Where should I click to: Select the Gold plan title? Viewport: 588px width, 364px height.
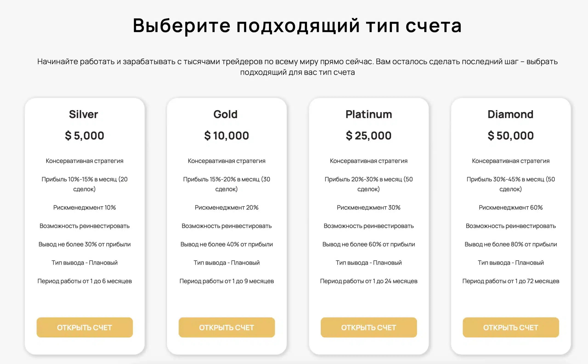(226, 114)
